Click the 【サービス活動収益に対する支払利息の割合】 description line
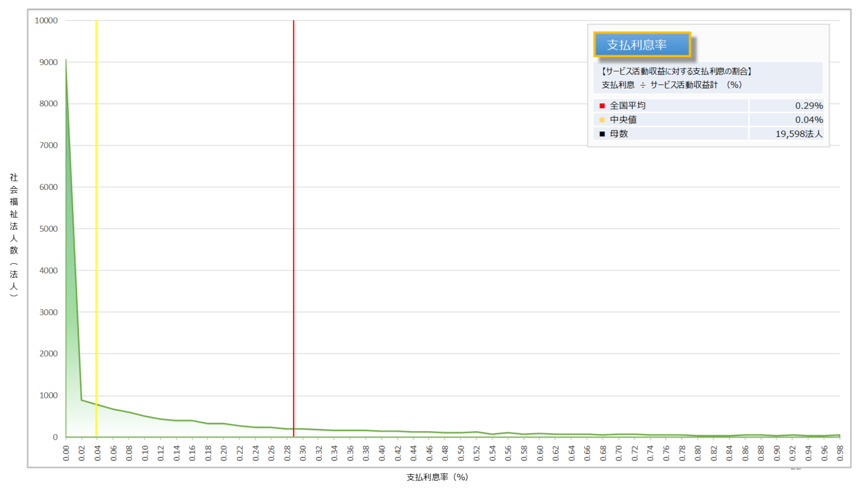Image resolution: width=868 pixels, height=488 pixels. click(x=676, y=71)
